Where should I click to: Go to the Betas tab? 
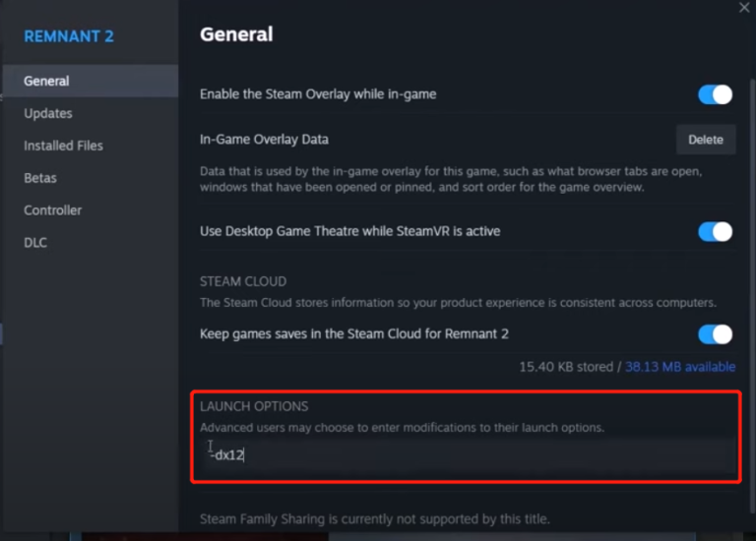(40, 178)
